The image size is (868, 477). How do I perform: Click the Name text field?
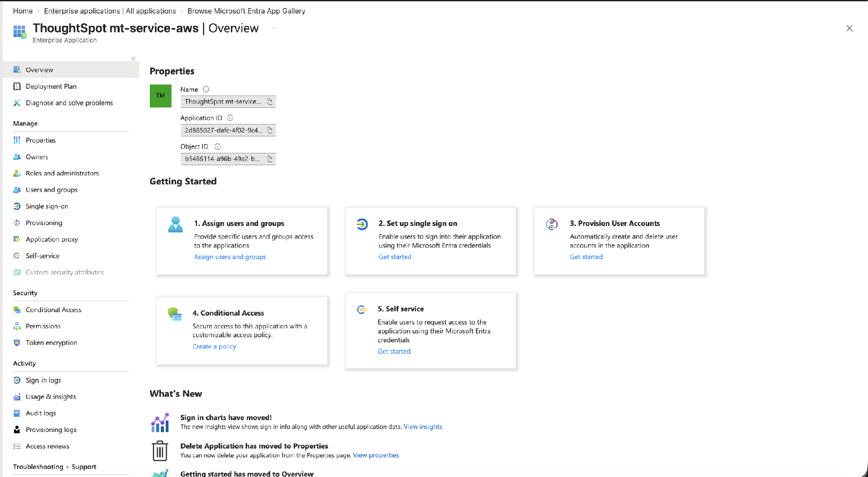228,102
